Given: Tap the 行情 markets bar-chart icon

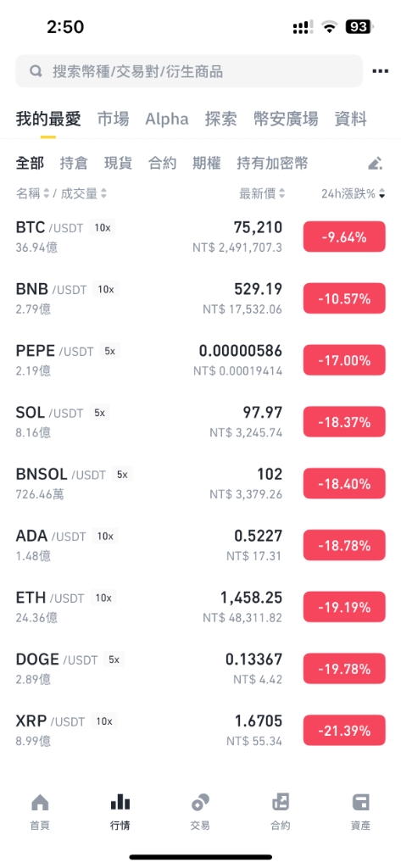Looking at the screenshot, I should pos(120,802).
